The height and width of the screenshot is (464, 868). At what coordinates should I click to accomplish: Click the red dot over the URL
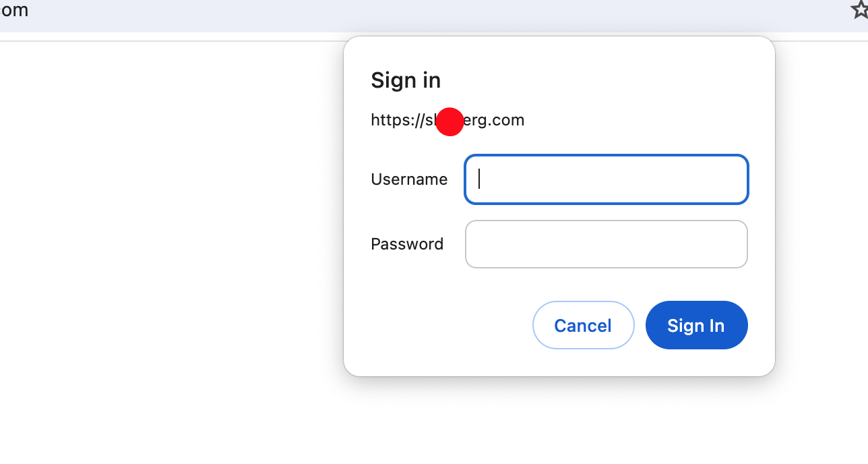click(449, 121)
